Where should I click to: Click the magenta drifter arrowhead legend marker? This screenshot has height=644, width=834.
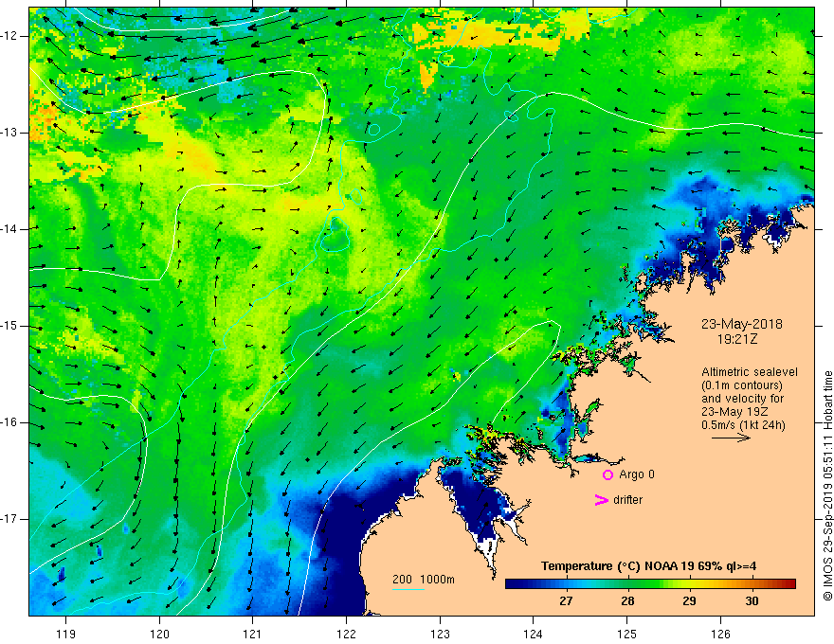601,500
